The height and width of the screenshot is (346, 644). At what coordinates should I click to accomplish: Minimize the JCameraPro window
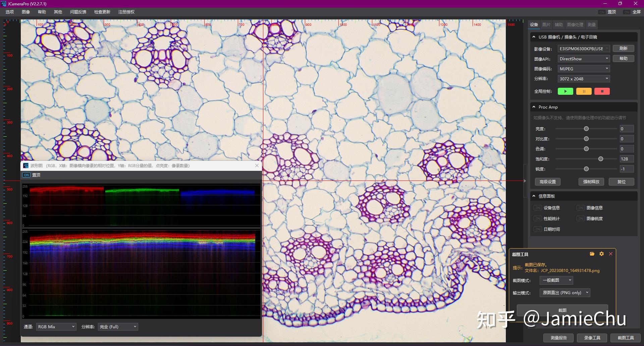click(605, 4)
